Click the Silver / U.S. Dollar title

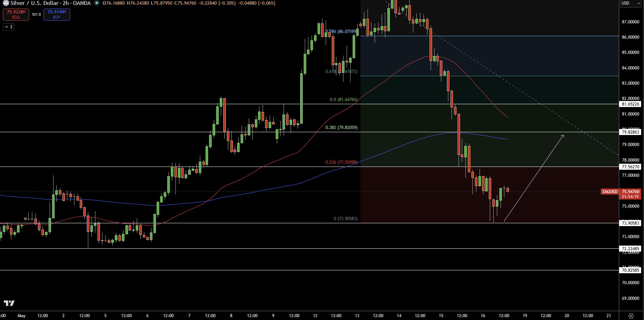point(34,3)
